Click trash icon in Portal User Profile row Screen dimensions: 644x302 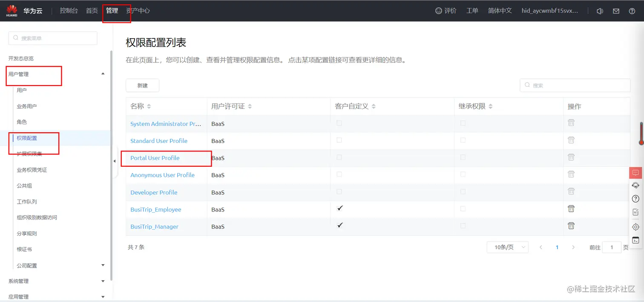pos(571,157)
